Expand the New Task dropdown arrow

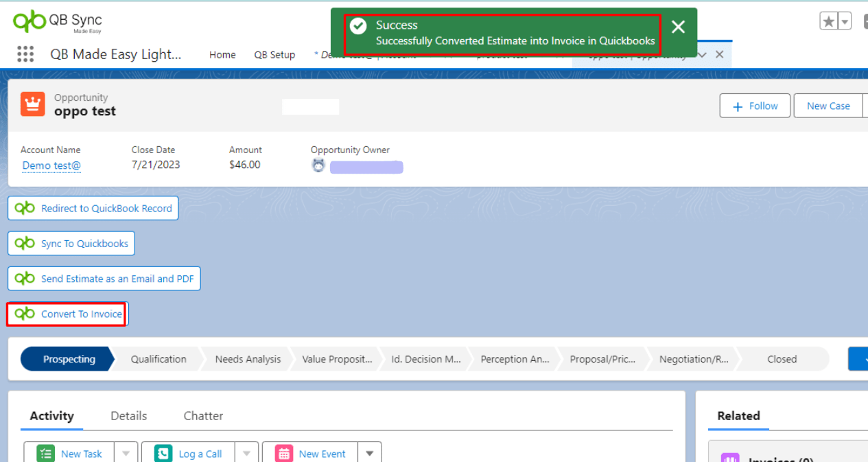126,454
